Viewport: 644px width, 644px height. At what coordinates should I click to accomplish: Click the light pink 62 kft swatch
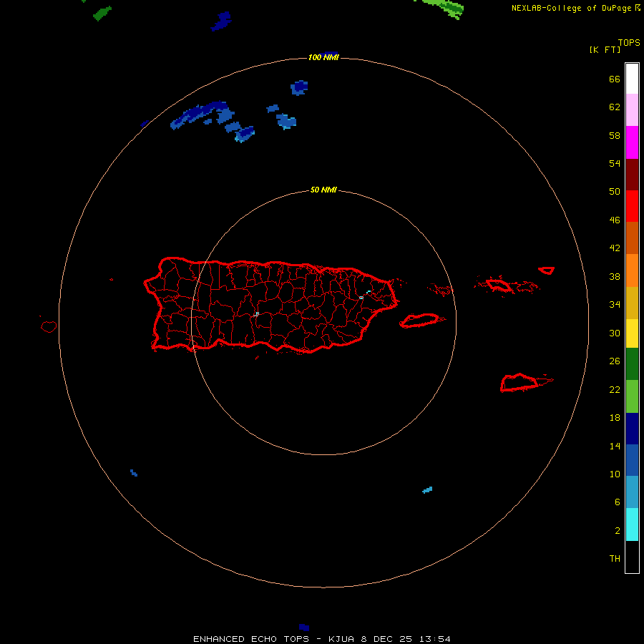632,109
